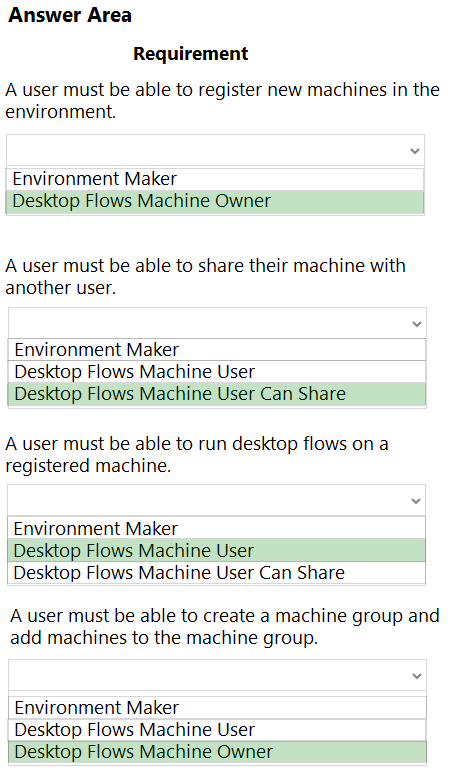
Task: Click the chevron arrow of the first combo box
Action: point(415,151)
